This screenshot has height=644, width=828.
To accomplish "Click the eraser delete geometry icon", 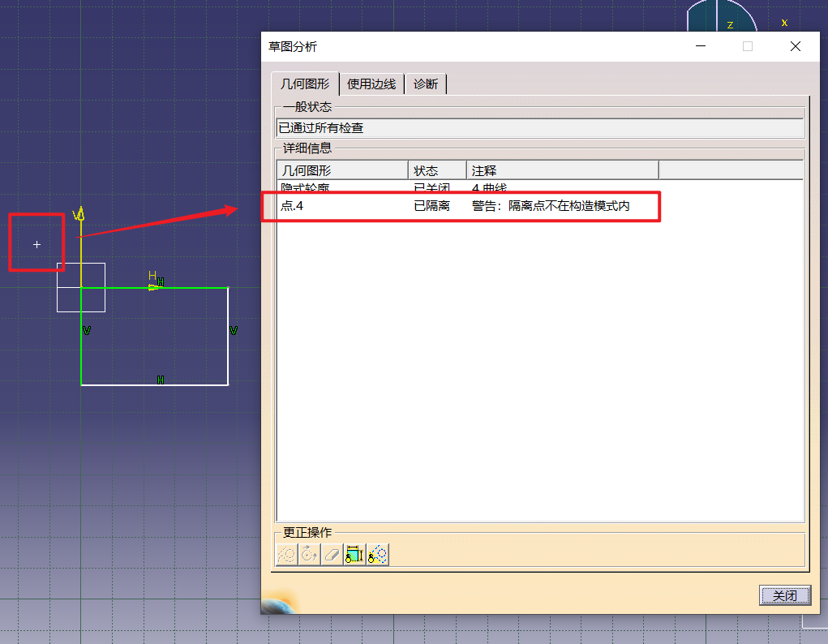I will coord(332,555).
